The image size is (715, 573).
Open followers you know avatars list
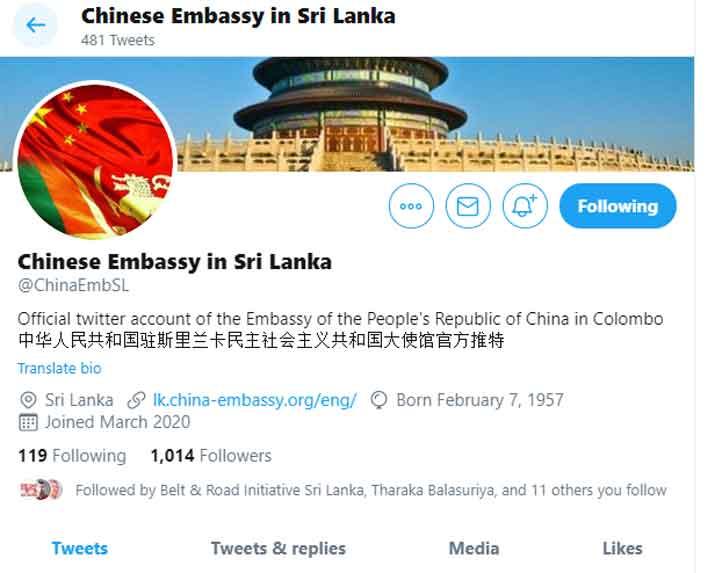point(41,490)
